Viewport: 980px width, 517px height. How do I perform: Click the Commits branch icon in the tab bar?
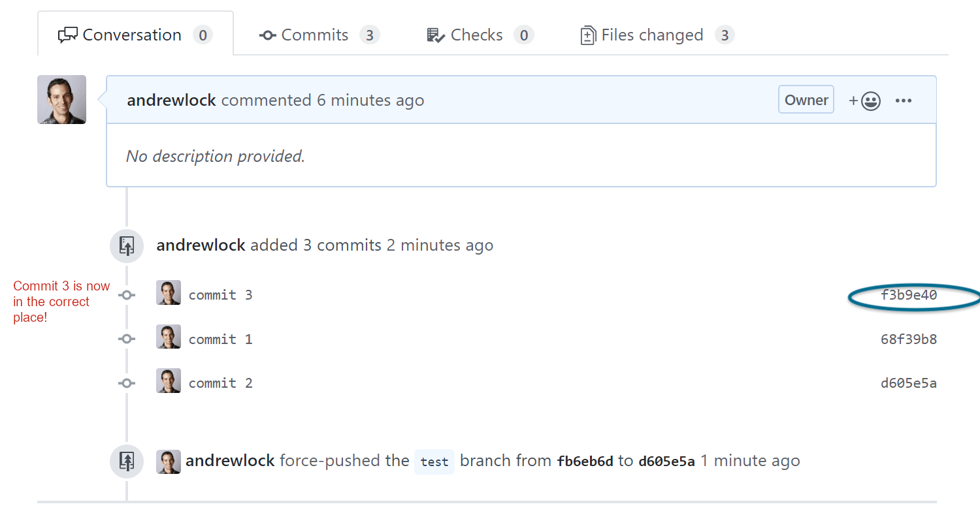tap(267, 35)
